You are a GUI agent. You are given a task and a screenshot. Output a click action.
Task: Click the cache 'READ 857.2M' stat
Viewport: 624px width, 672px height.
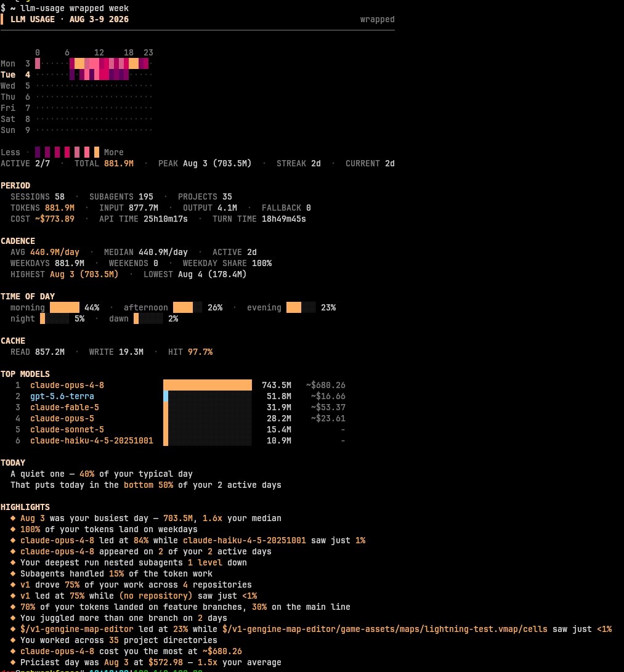coord(38,352)
